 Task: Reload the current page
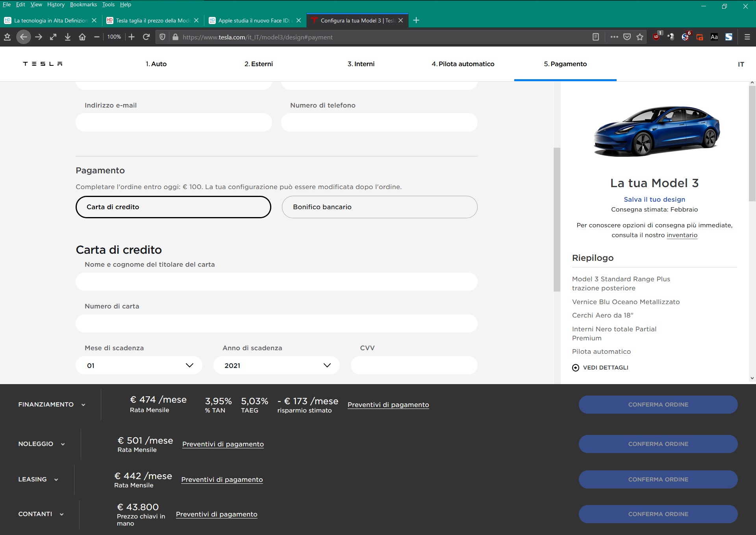point(146,37)
